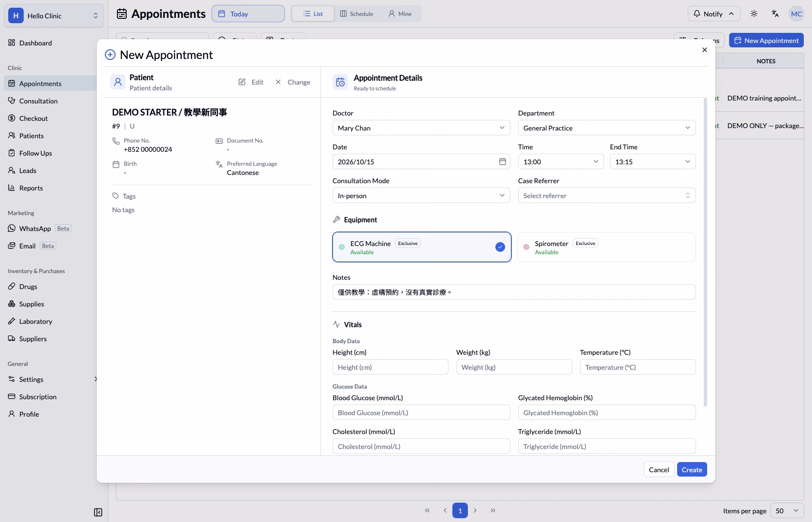This screenshot has height=522, width=812.
Task: Select the Spirometer equipment card
Action: [x=607, y=247]
